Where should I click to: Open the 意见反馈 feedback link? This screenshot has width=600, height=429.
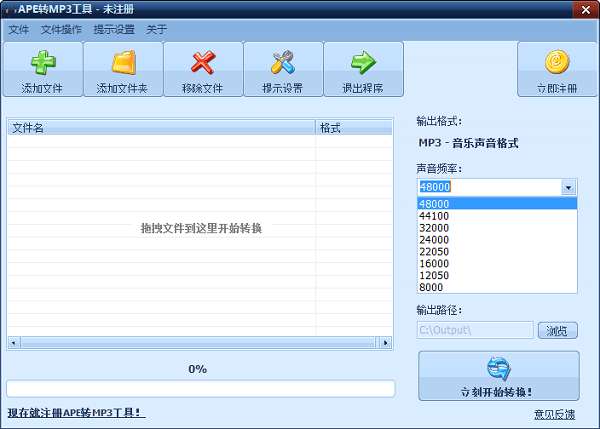pyautogui.click(x=554, y=414)
